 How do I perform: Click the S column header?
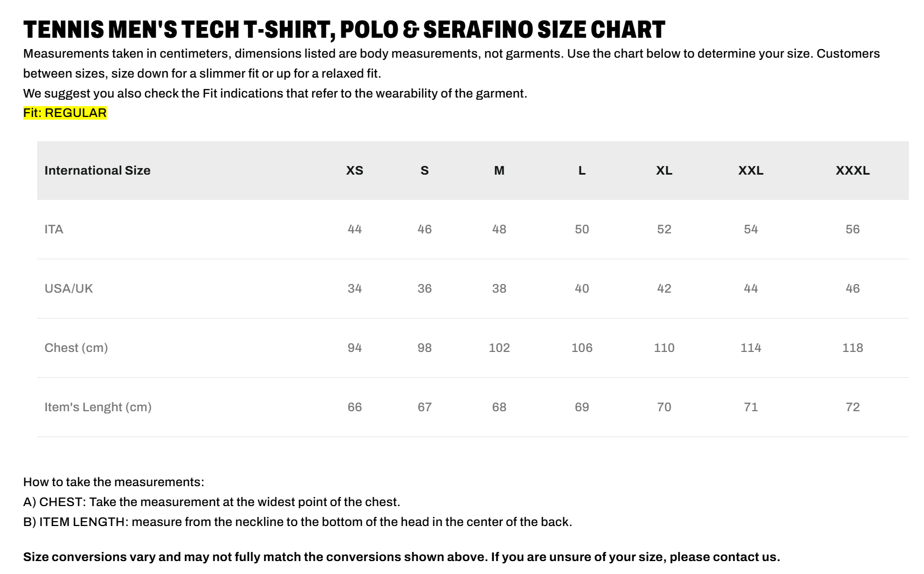424,170
